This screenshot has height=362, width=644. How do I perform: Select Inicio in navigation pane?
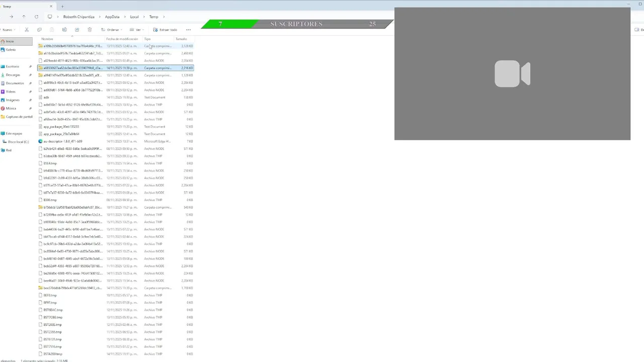pos(16,41)
